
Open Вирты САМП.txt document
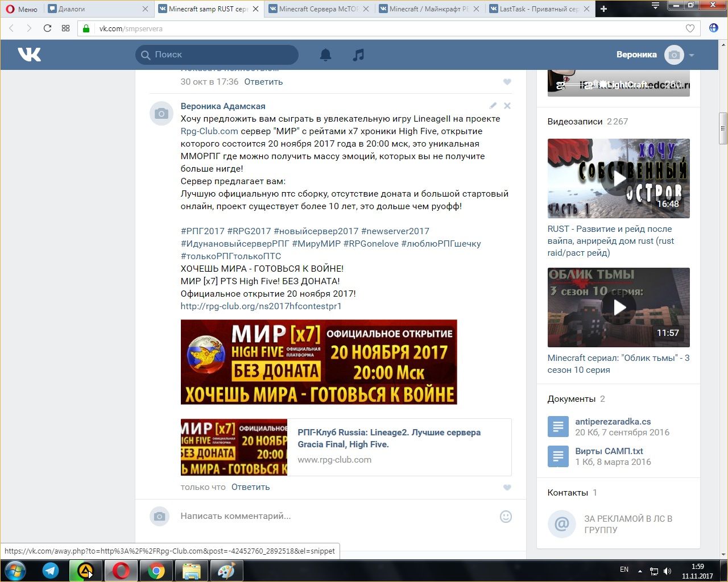coord(609,451)
